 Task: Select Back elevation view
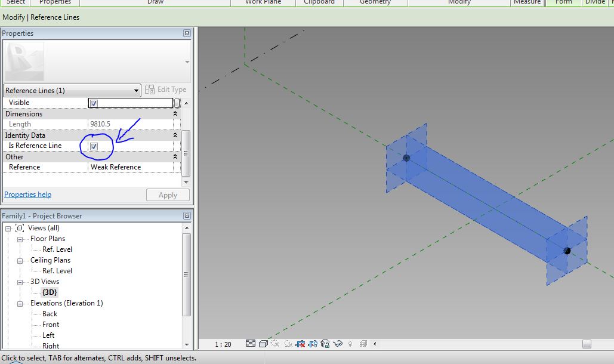pyautogui.click(x=50, y=314)
